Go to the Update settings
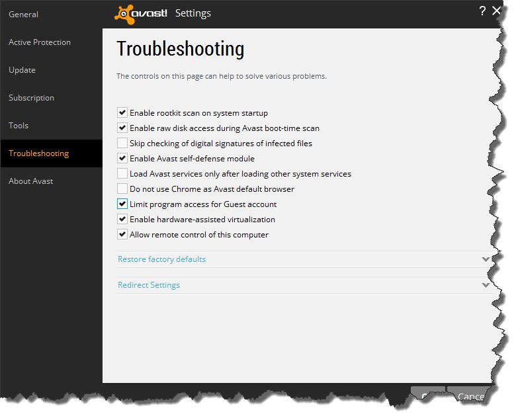Screen dimensions: 518x420 [x=51, y=70]
